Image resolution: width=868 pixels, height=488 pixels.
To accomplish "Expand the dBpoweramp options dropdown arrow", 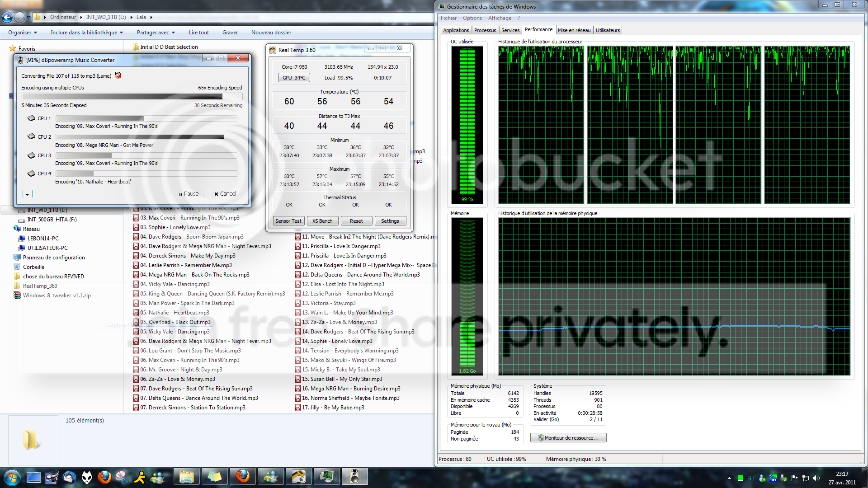I will click(28, 194).
